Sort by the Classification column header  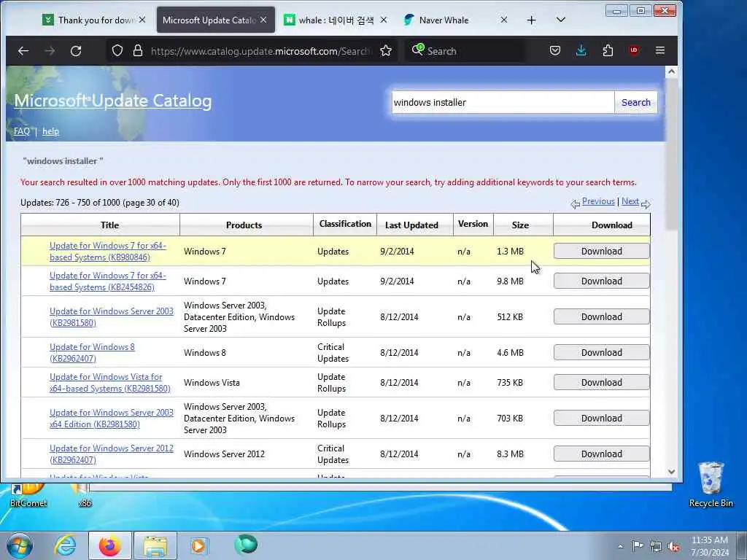point(345,224)
